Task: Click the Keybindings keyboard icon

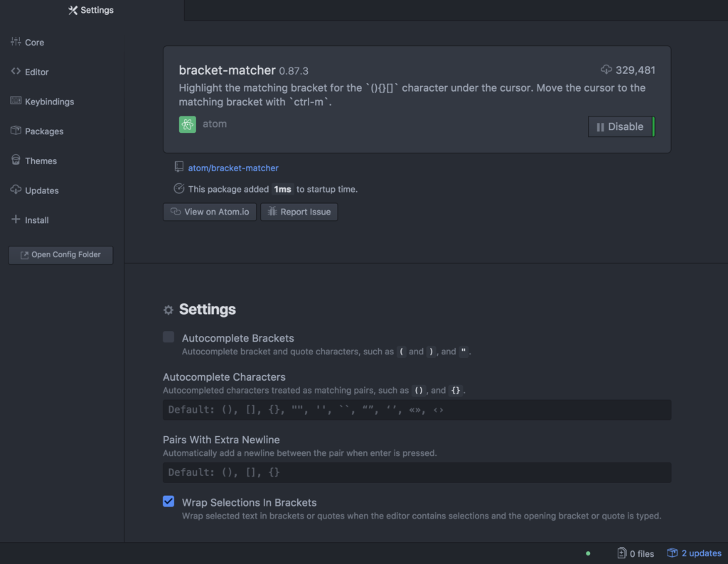Action: [x=16, y=101]
